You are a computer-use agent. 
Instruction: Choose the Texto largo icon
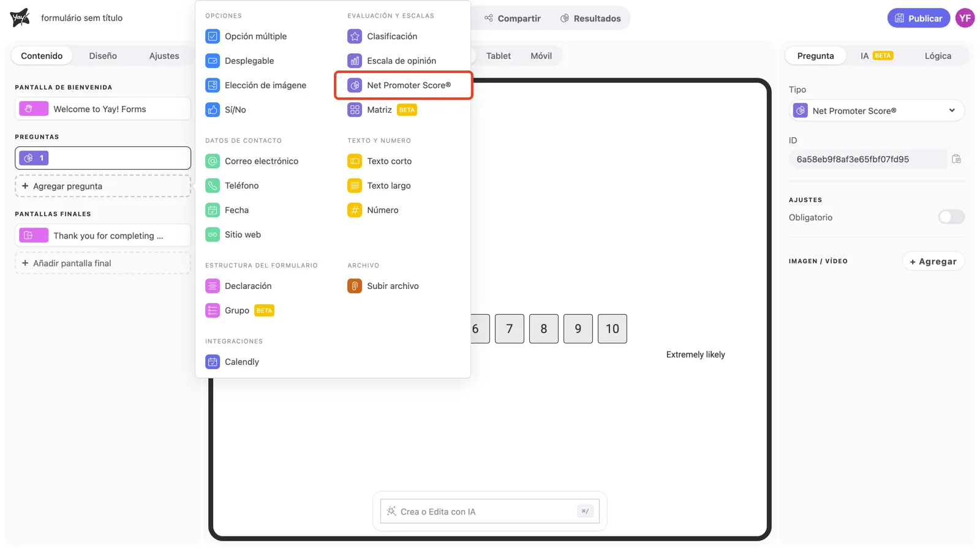coord(355,186)
